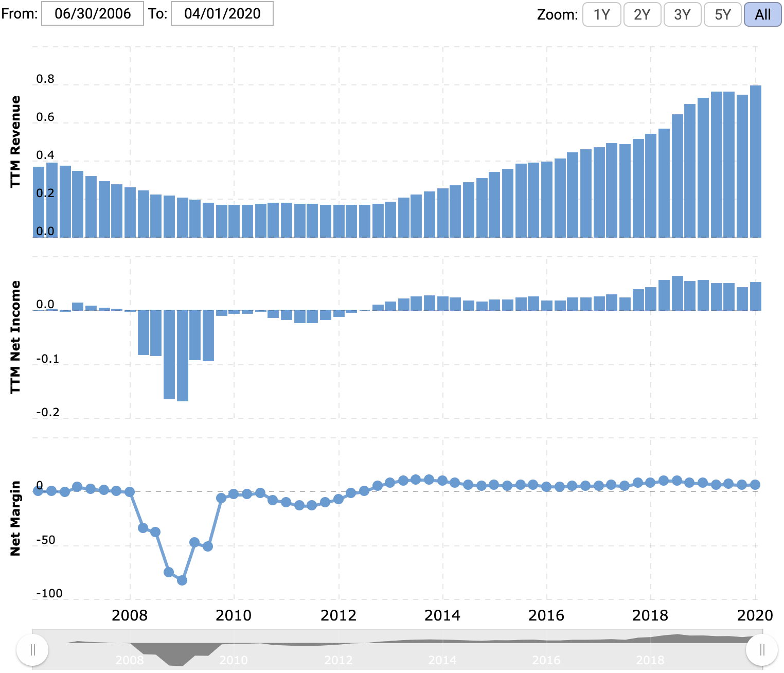Click the right range navigator handle

[x=762, y=650]
